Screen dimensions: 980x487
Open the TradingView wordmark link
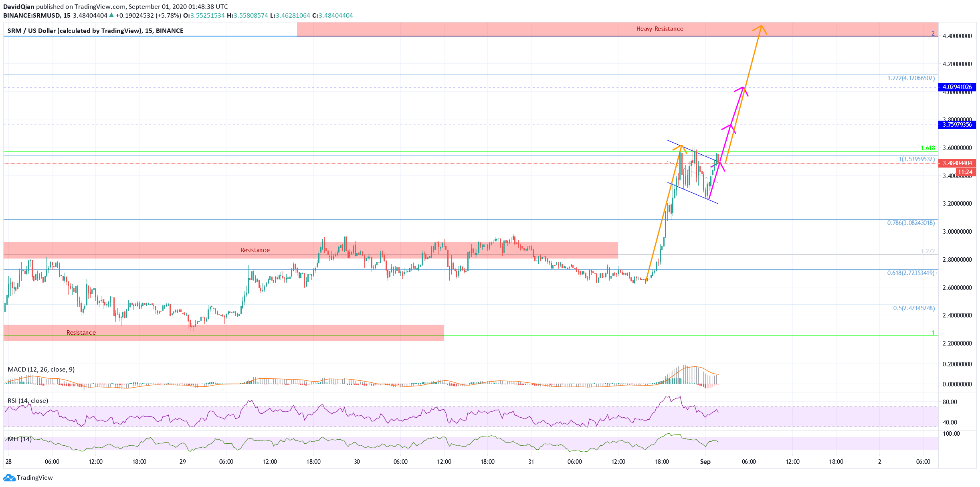click(x=35, y=477)
